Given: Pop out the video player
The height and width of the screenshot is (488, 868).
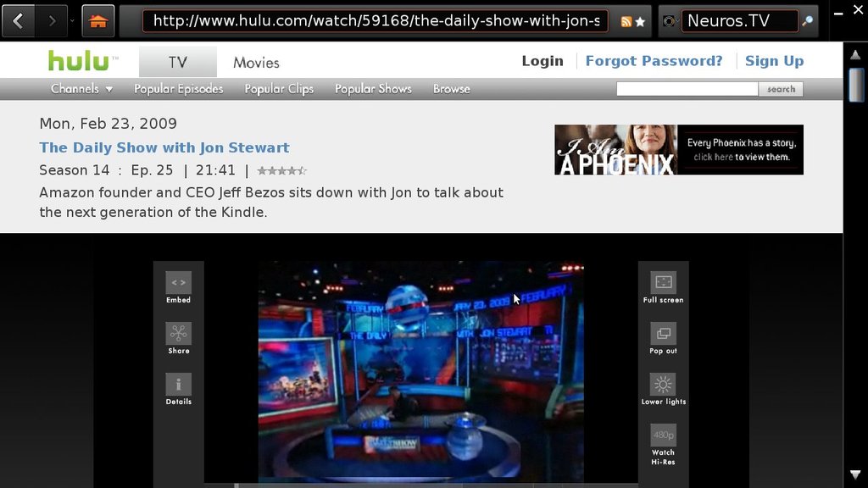Looking at the screenshot, I should 663,339.
